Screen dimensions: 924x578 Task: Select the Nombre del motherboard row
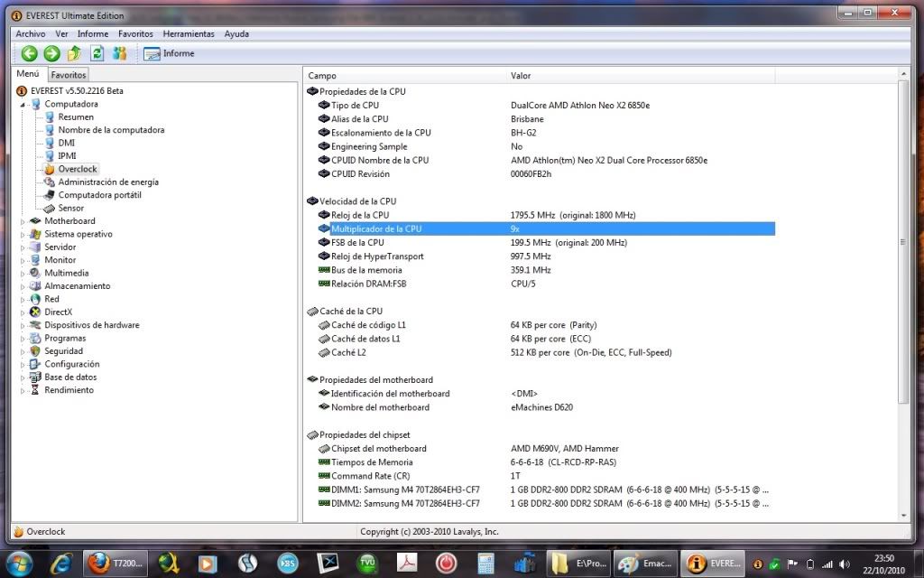tap(541, 407)
